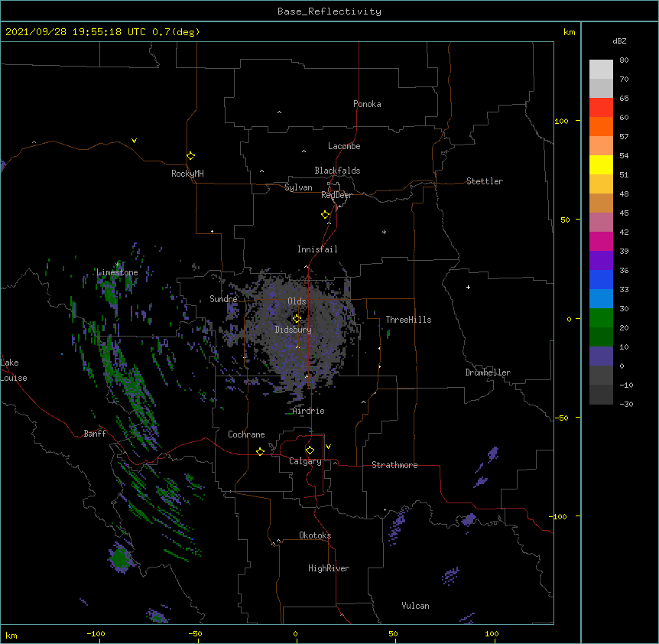Click the Blackfalds city label
Viewport: 659px width, 644px height.
point(337,171)
